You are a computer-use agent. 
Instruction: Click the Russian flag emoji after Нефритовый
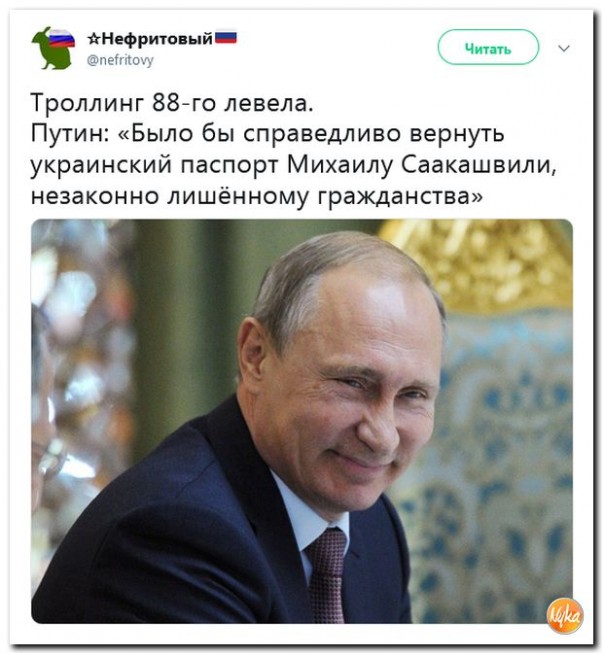[226, 38]
